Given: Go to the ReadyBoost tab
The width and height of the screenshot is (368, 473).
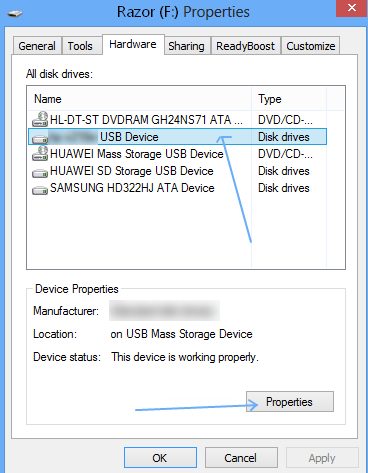Looking at the screenshot, I should click(x=245, y=46).
